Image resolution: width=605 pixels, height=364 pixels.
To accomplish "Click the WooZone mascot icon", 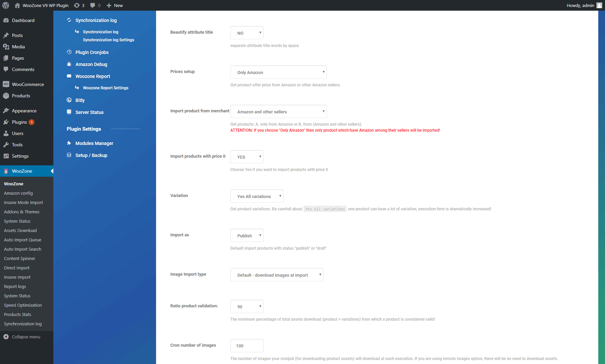I will click(6, 171).
